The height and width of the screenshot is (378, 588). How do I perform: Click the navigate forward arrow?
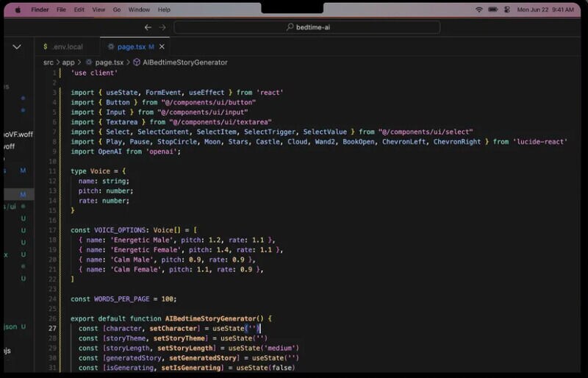pyautogui.click(x=162, y=27)
